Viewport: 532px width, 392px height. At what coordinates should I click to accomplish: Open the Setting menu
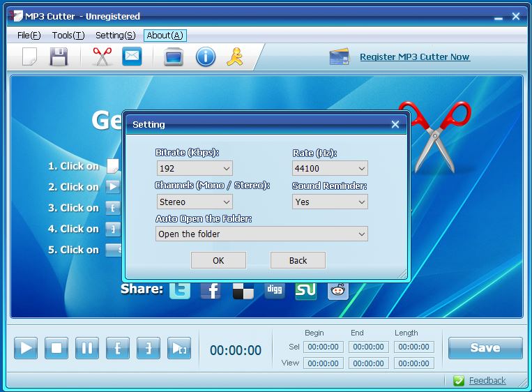(x=115, y=36)
